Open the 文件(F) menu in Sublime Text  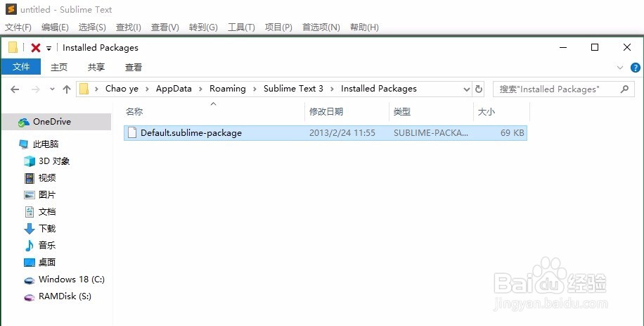tap(18, 27)
